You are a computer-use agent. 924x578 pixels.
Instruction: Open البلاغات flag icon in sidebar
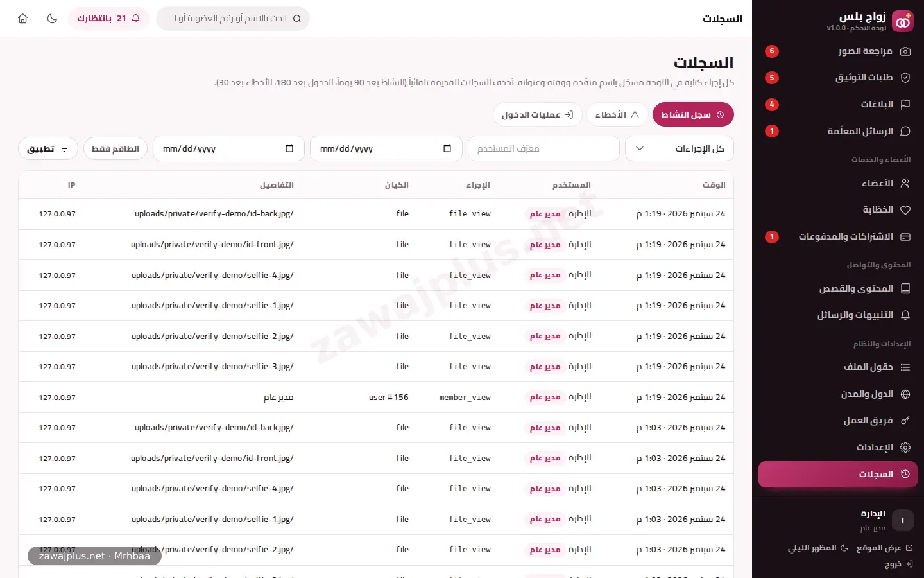(x=905, y=104)
